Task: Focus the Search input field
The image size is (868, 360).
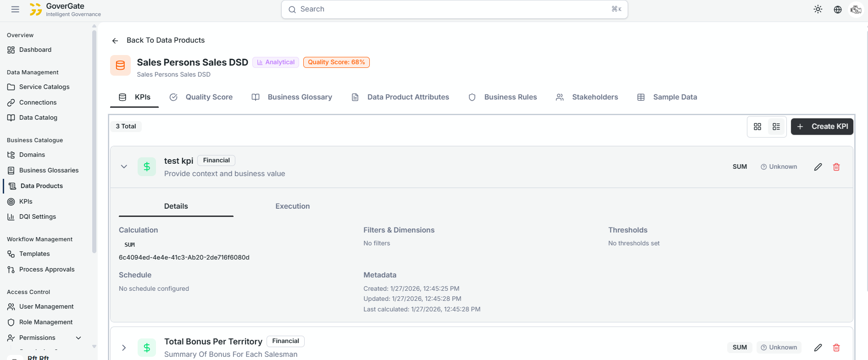Action: point(454,9)
